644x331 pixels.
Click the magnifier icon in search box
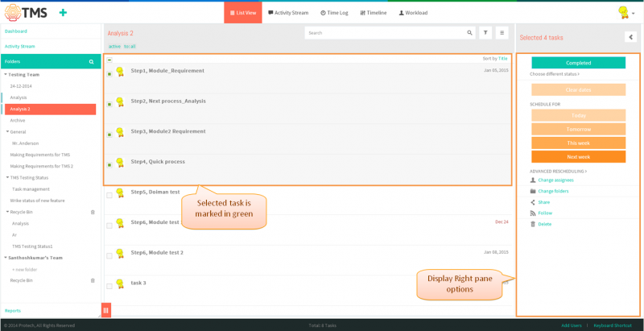click(x=469, y=33)
